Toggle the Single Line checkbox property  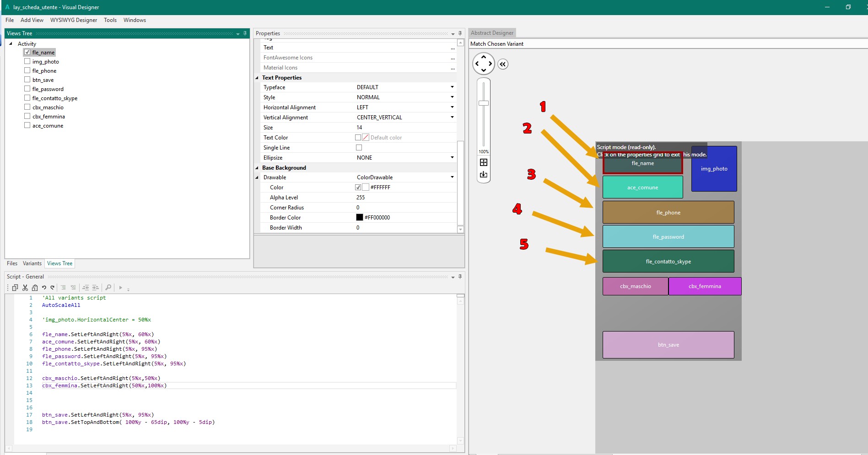click(359, 147)
